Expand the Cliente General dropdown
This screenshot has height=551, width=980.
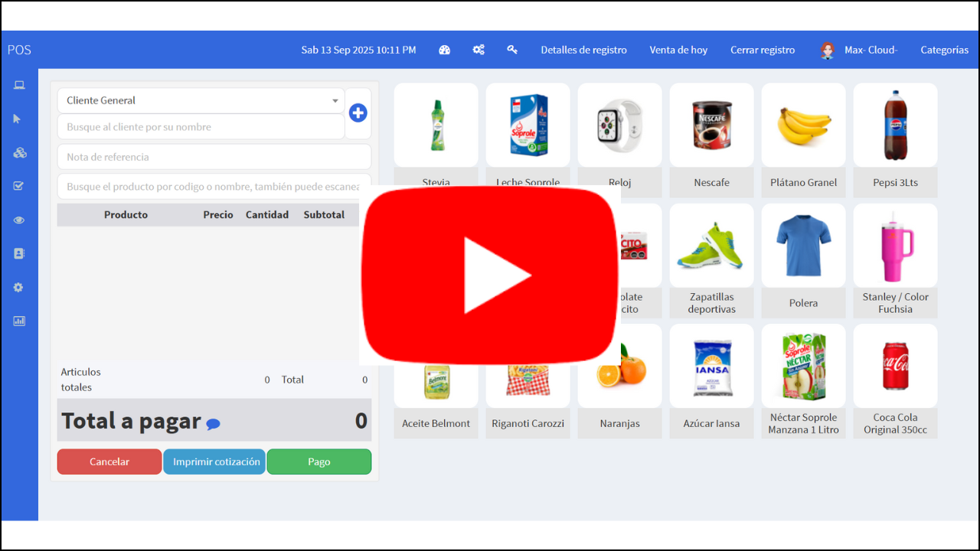click(x=201, y=100)
